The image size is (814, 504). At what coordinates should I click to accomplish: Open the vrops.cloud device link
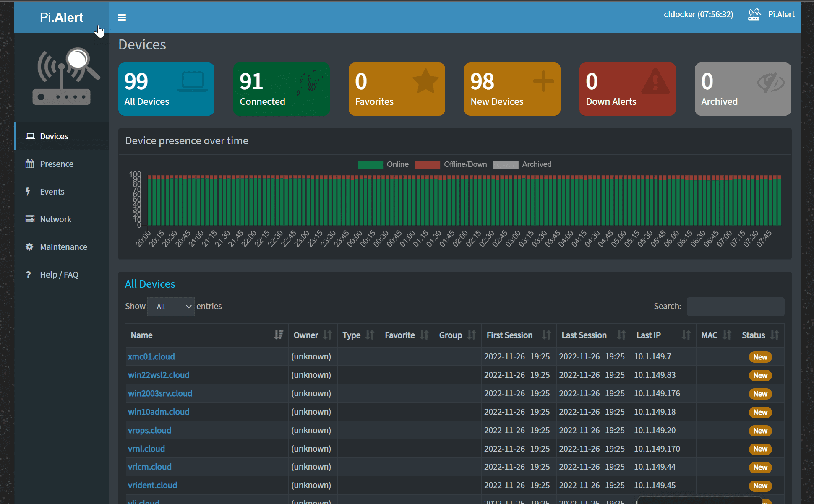149,430
